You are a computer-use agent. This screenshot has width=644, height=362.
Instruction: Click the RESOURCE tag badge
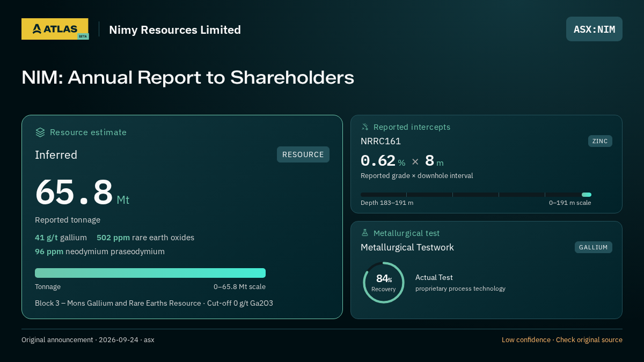coord(303,154)
